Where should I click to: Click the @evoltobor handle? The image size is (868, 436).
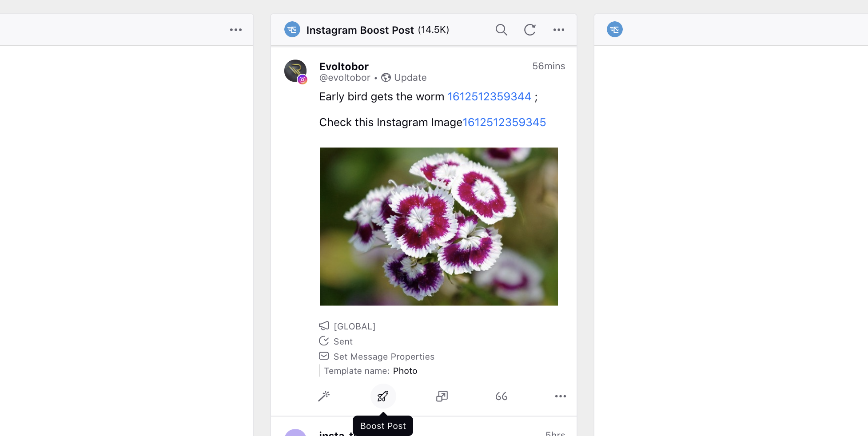pos(345,78)
